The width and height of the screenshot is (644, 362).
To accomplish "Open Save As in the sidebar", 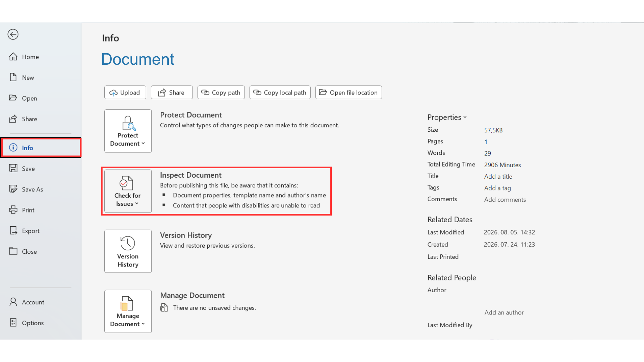I will coord(41,189).
